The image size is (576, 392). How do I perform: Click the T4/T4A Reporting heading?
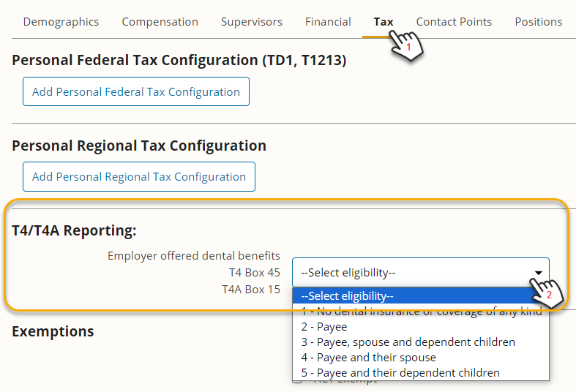75,231
